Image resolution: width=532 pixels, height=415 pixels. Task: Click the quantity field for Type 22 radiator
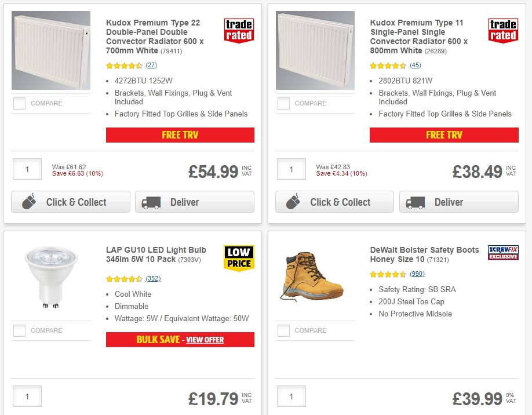[27, 169]
